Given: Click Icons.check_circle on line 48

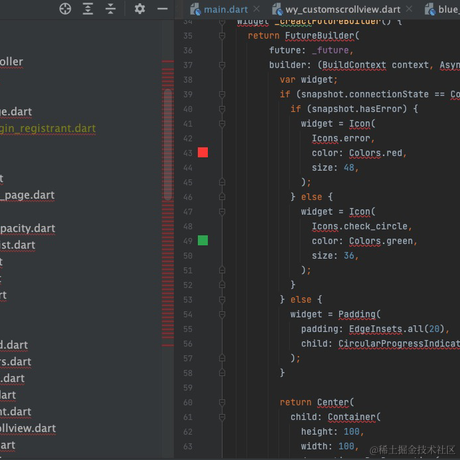Looking at the screenshot, I should [x=360, y=226].
